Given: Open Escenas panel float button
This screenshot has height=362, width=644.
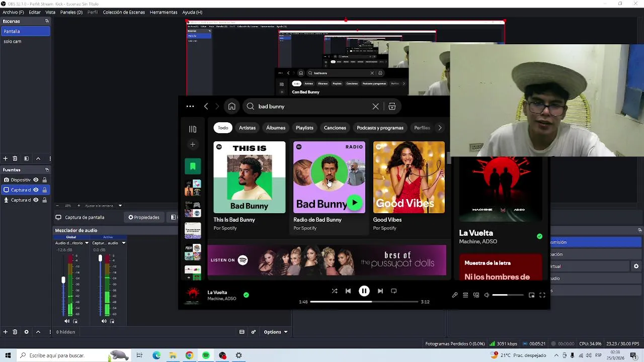Looking at the screenshot, I should [x=47, y=21].
